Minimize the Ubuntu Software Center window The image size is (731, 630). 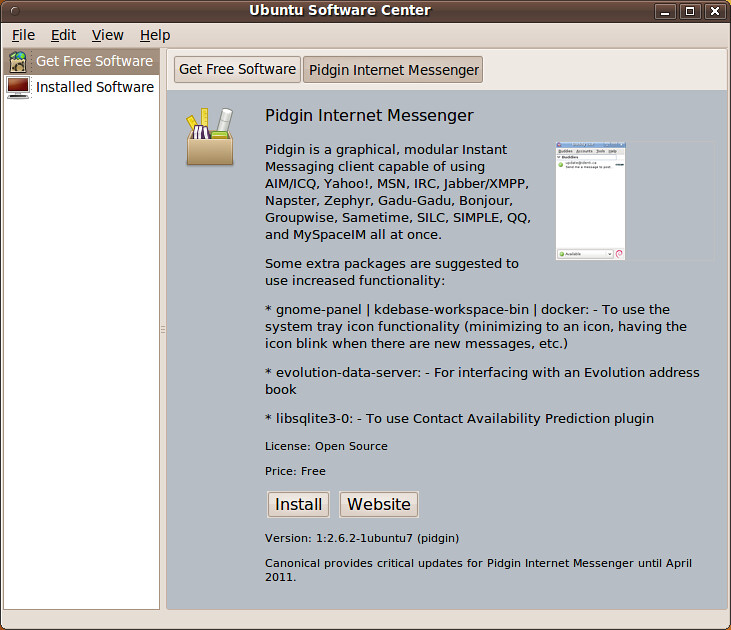pyautogui.click(x=665, y=11)
